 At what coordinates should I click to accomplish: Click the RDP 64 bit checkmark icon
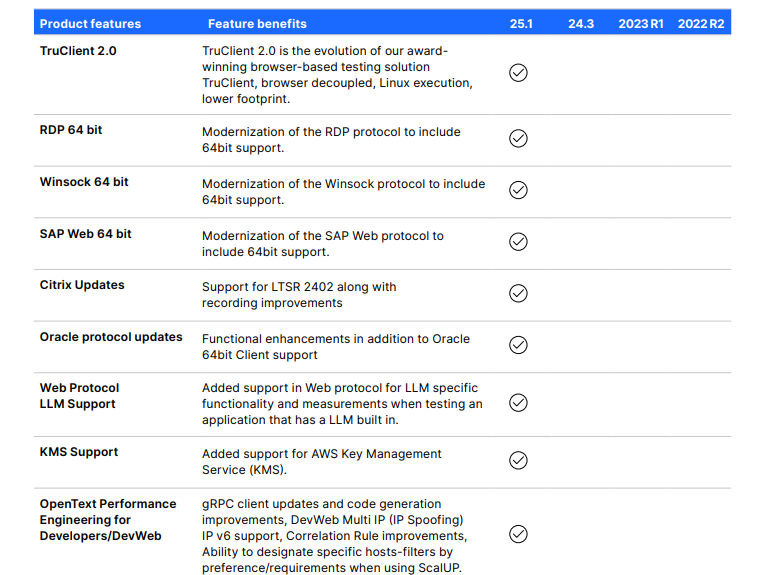click(x=518, y=139)
